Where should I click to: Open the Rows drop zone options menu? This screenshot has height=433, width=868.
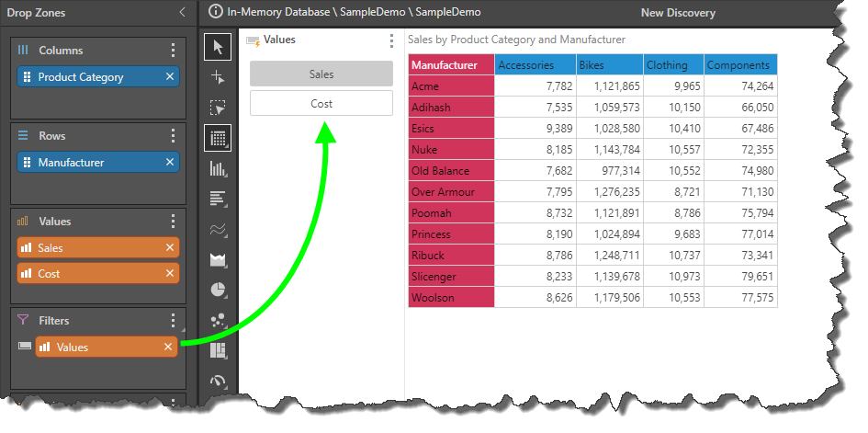(x=173, y=136)
